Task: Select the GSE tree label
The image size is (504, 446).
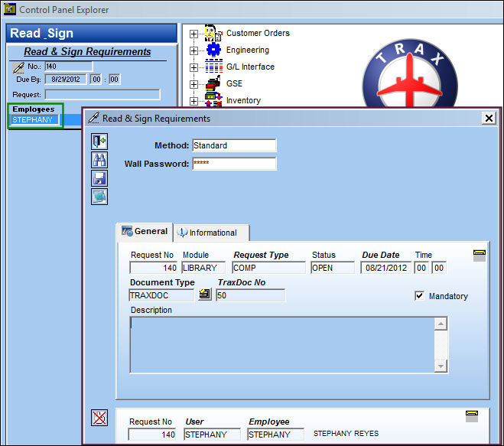Action: point(234,83)
